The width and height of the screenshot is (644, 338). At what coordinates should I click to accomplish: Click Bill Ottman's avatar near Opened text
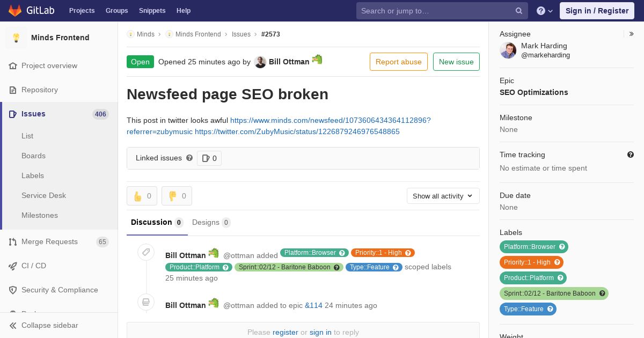(x=260, y=62)
